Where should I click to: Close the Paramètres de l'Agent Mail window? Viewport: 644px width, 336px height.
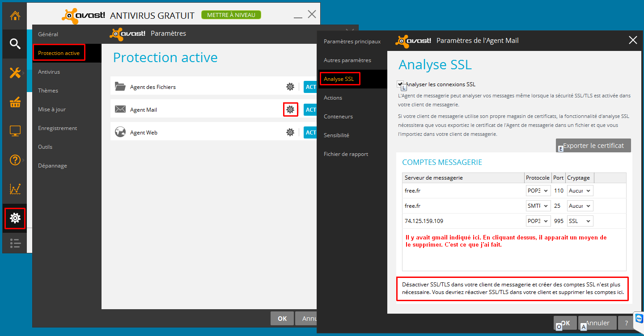(633, 40)
